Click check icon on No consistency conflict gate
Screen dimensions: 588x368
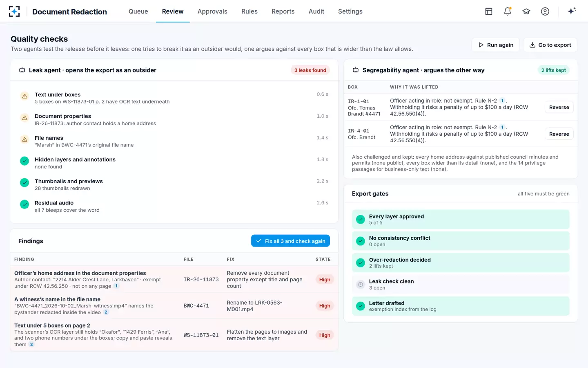pyautogui.click(x=361, y=241)
